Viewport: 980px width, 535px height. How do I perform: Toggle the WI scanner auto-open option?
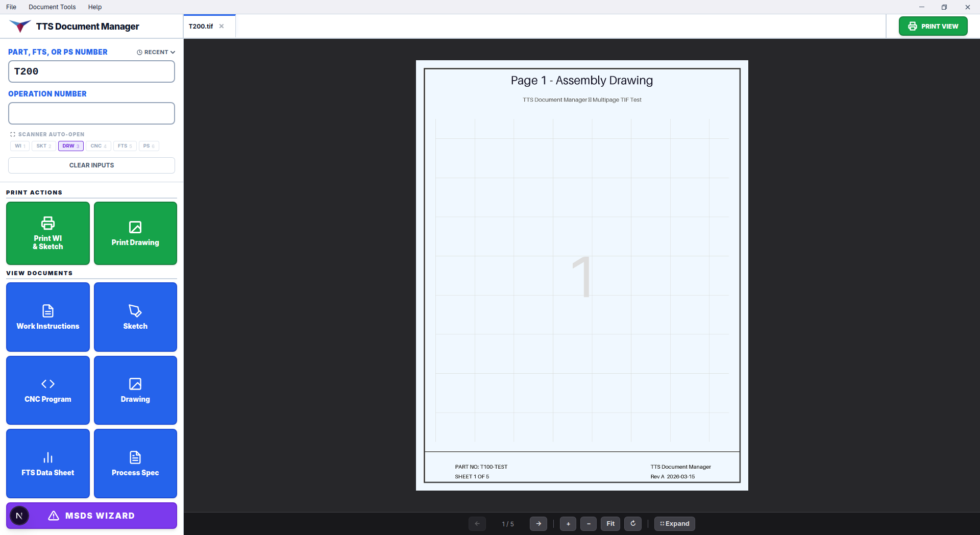[x=19, y=146]
